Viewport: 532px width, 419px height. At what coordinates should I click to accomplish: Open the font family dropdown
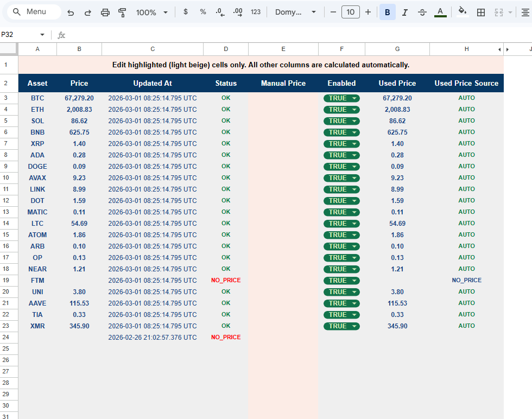tap(295, 11)
